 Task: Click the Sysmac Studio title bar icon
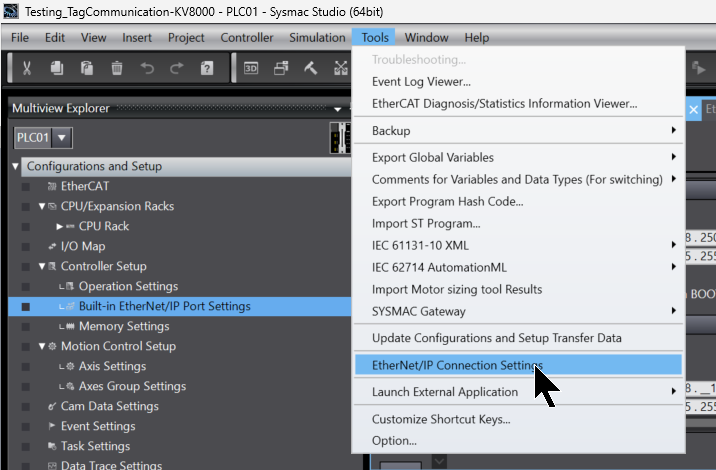(x=11, y=11)
